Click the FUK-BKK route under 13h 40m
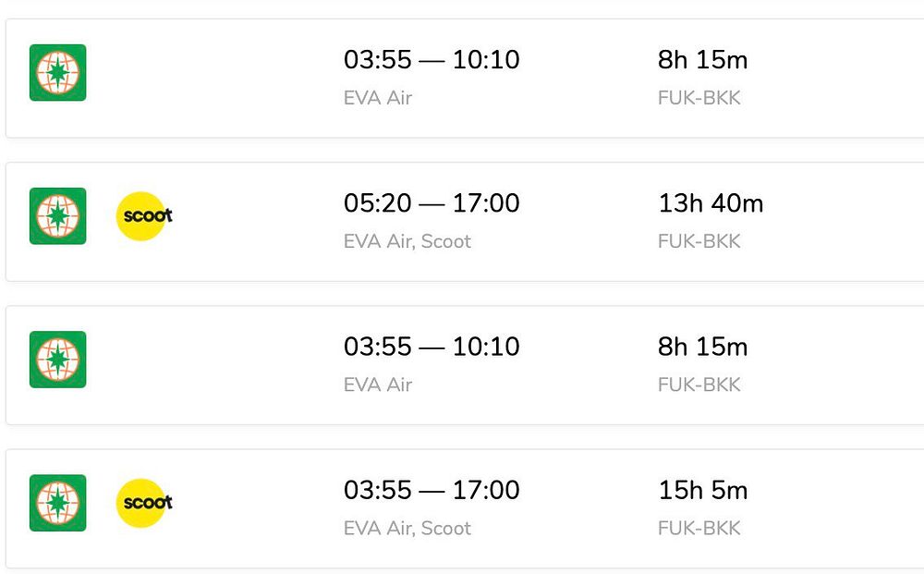Viewport: 924px width, 574px height. click(x=699, y=241)
